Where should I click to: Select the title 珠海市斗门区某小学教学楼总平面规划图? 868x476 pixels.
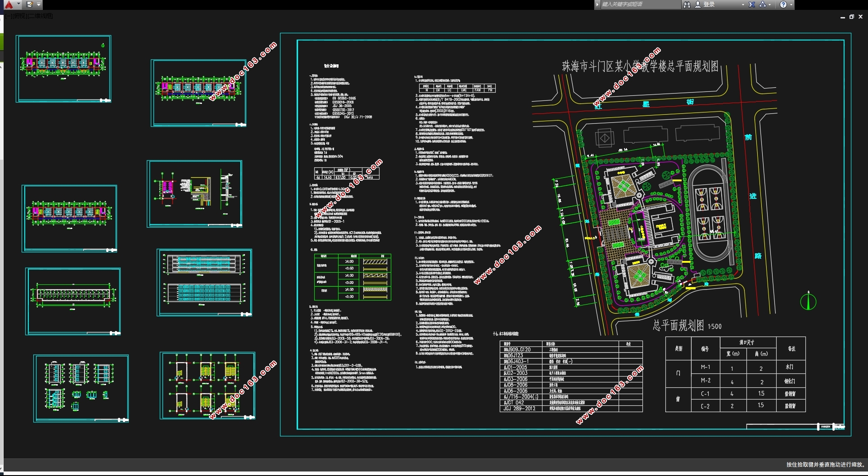click(640, 66)
